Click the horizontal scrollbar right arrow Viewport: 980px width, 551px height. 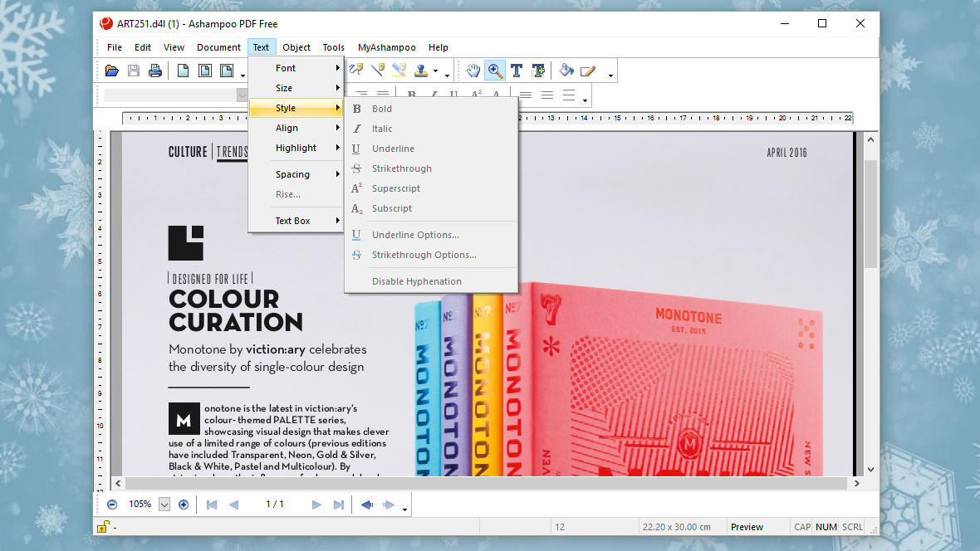(x=857, y=483)
